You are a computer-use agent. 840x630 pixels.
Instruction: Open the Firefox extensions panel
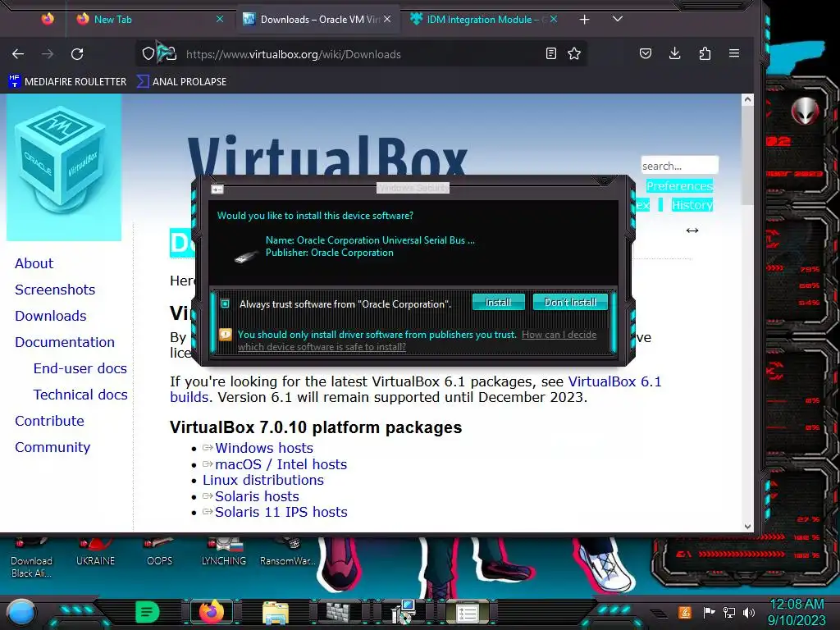coord(705,53)
